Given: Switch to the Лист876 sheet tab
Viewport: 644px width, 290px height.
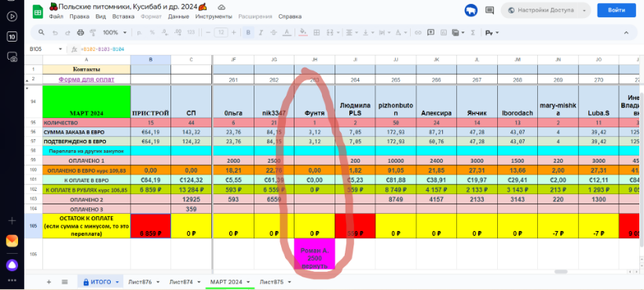Looking at the screenshot, I should 140,282.
